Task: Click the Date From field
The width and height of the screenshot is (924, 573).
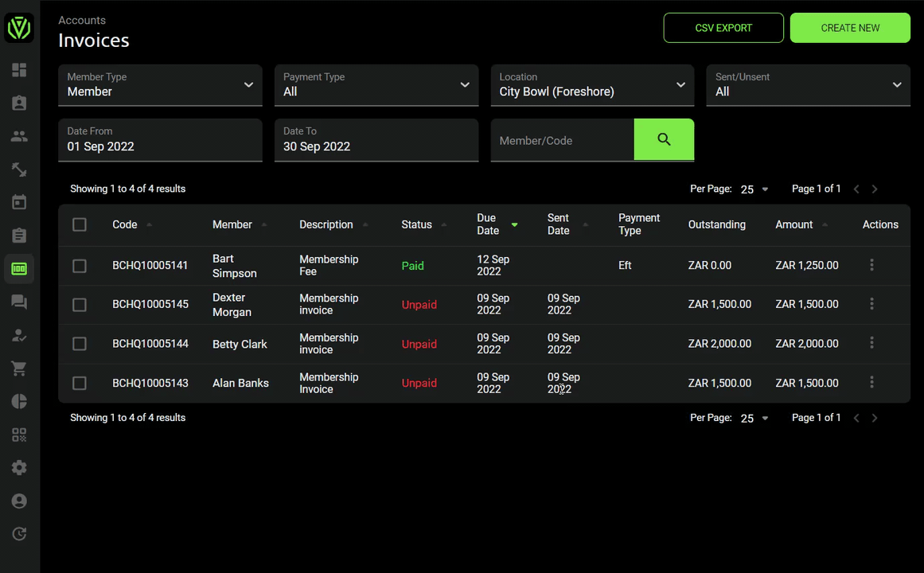Action: 160,140
